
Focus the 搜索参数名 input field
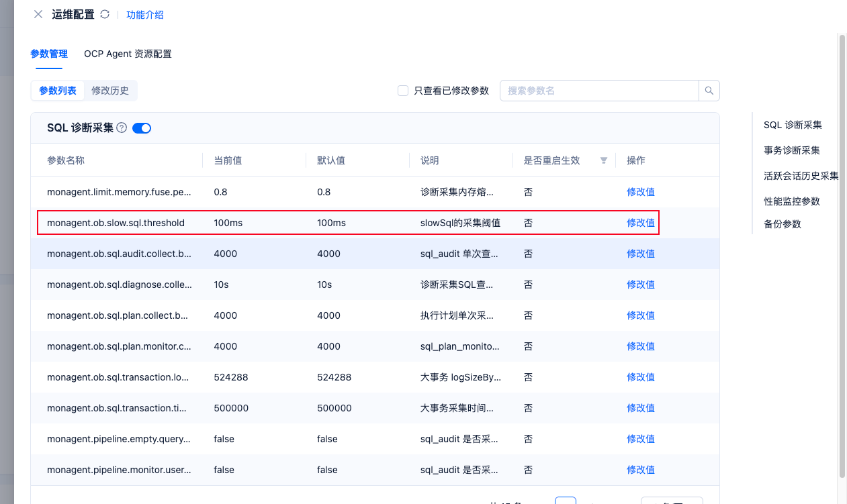tap(599, 91)
